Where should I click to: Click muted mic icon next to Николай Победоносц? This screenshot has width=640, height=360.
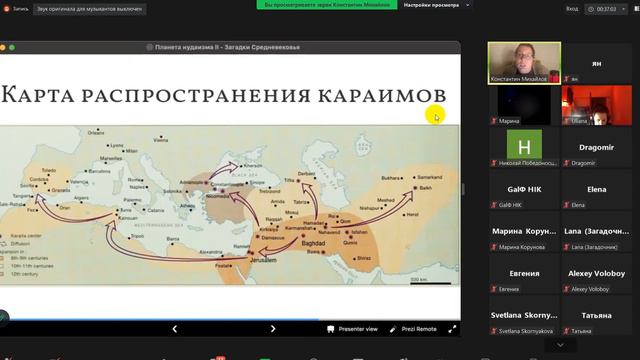494,163
